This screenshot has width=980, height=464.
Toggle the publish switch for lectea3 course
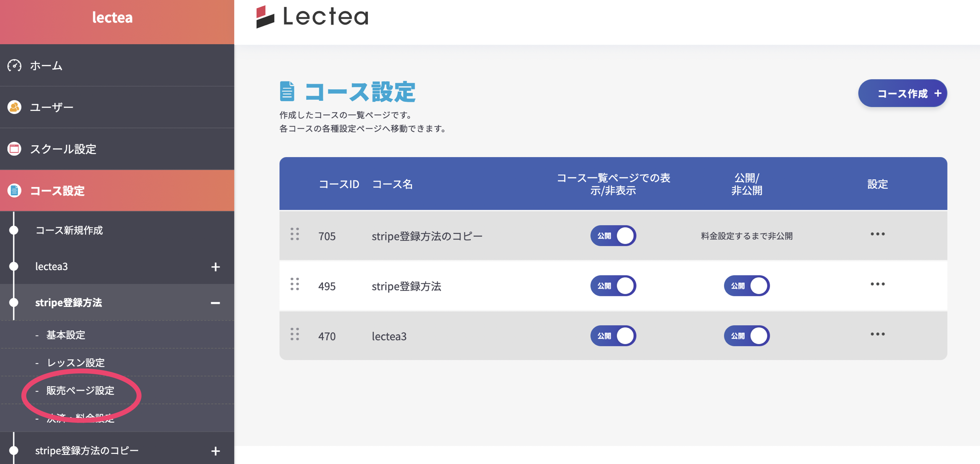pos(746,336)
